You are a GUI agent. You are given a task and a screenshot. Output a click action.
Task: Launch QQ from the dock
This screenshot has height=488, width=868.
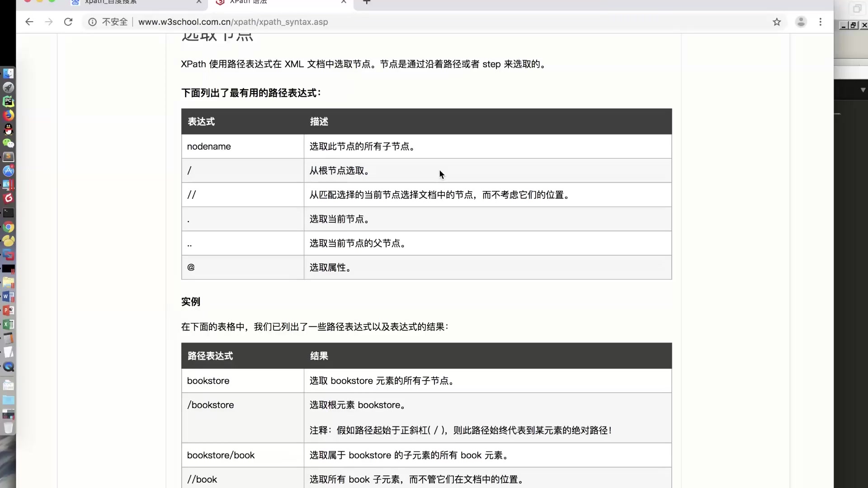click(9, 130)
